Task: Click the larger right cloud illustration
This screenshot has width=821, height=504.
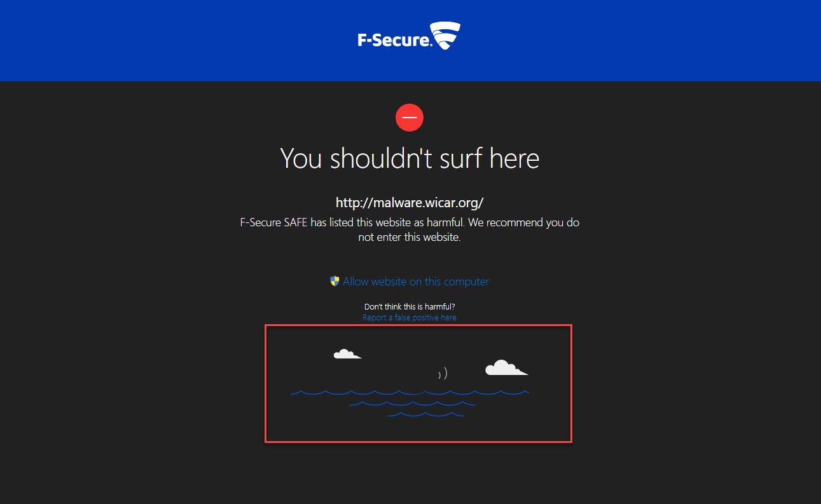Action: click(x=504, y=368)
